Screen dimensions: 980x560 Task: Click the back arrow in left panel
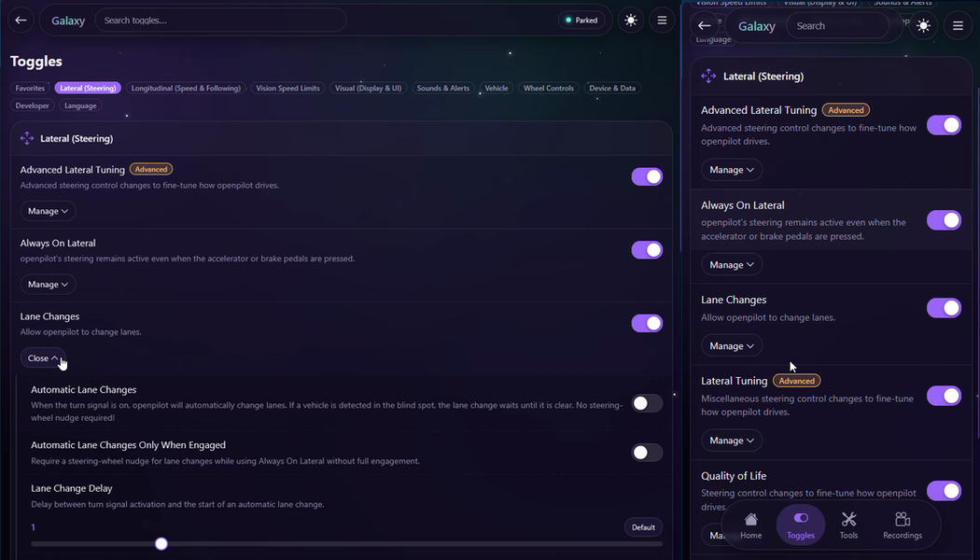(x=21, y=20)
